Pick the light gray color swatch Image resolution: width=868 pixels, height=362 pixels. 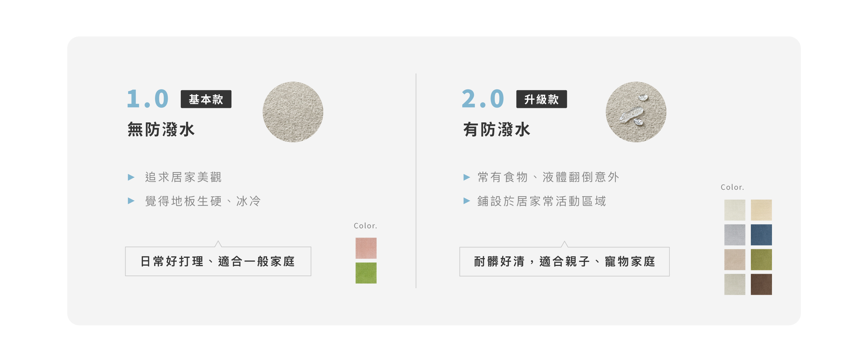(x=735, y=235)
